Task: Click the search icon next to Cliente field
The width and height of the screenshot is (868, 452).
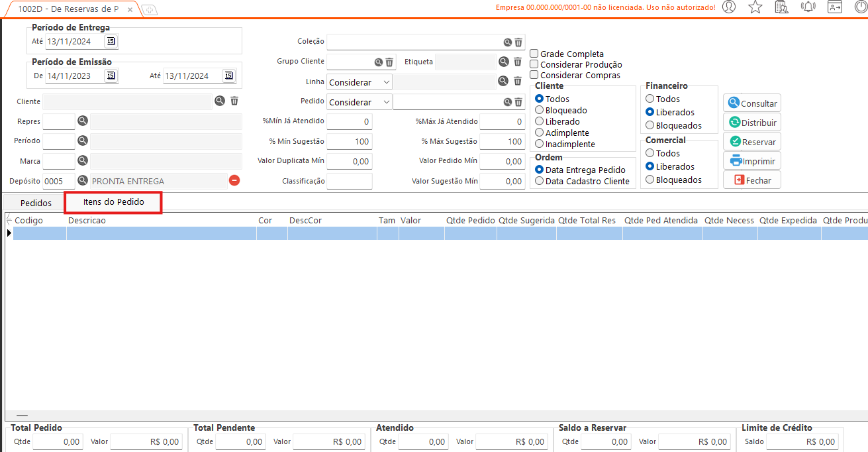Action: (219, 101)
